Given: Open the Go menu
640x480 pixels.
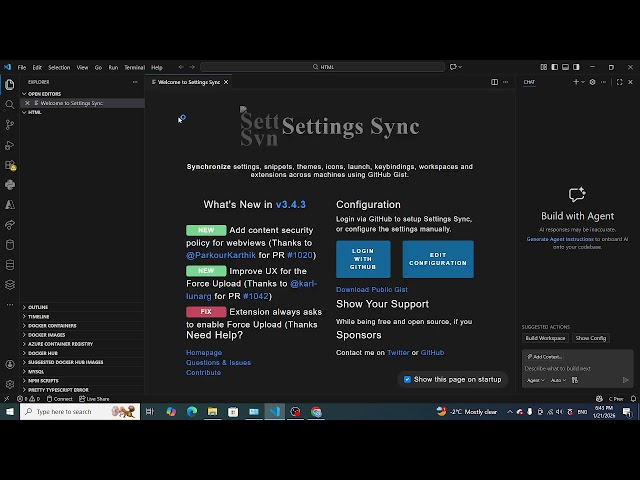Looking at the screenshot, I should point(98,67).
